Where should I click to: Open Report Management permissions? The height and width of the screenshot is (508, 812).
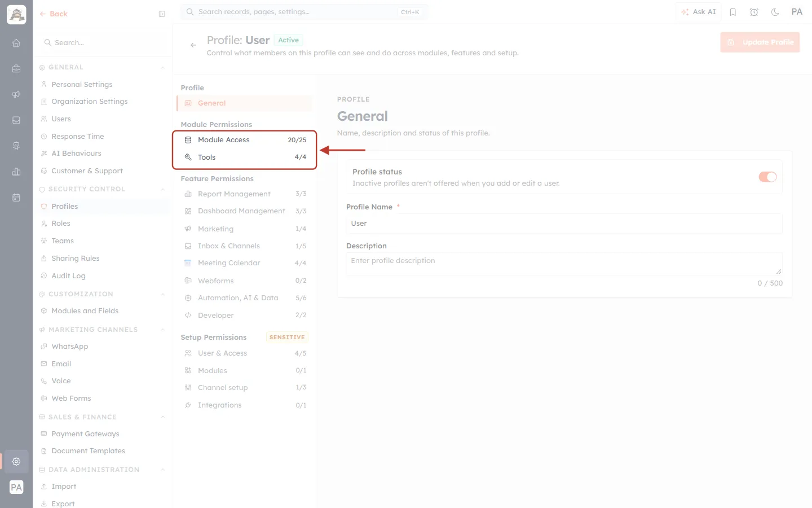pyautogui.click(x=245, y=194)
